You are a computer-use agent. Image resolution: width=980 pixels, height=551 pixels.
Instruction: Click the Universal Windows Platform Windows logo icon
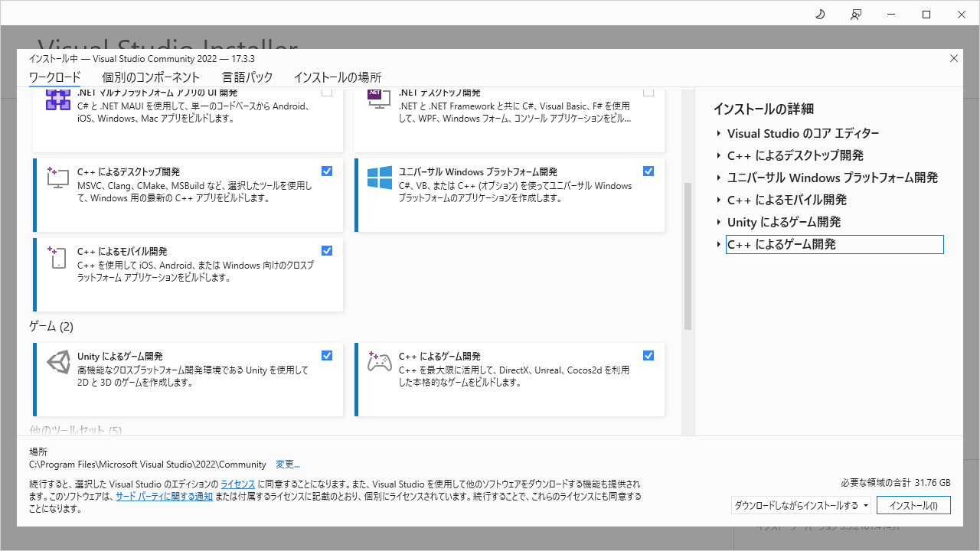point(380,177)
